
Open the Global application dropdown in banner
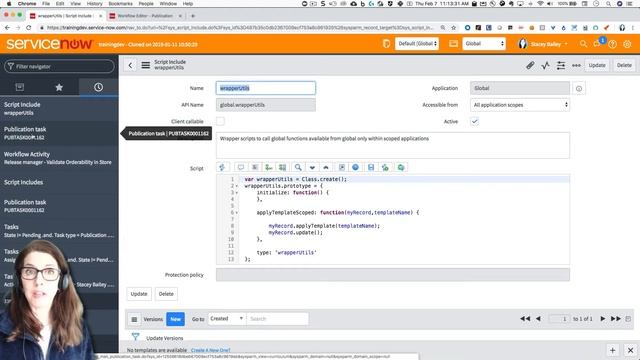(x=484, y=44)
